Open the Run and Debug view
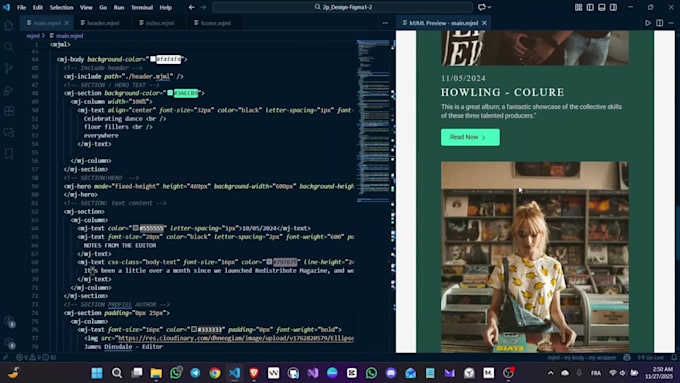The height and width of the screenshot is (383, 680). [9, 90]
